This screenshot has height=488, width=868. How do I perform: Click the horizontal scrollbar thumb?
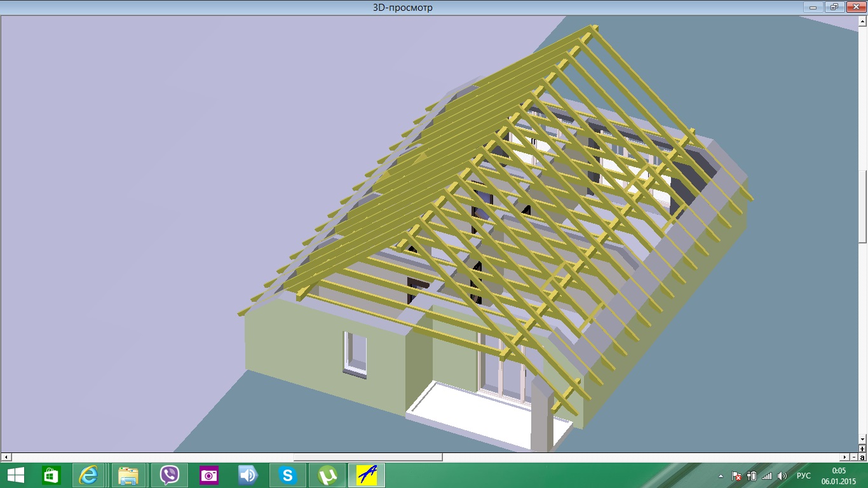tap(368, 457)
